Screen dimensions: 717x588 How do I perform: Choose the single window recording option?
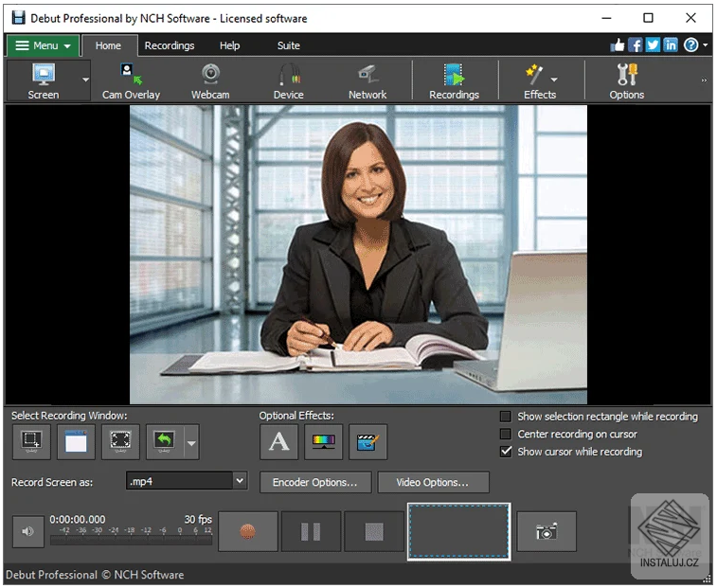point(76,442)
